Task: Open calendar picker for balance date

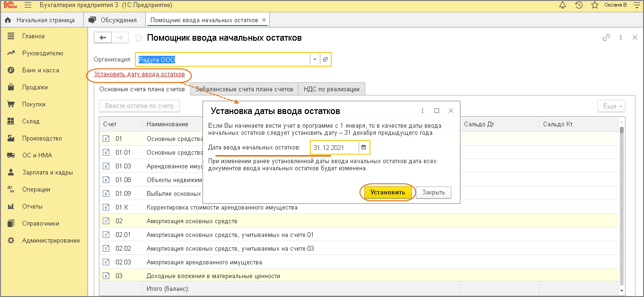Action: [363, 148]
